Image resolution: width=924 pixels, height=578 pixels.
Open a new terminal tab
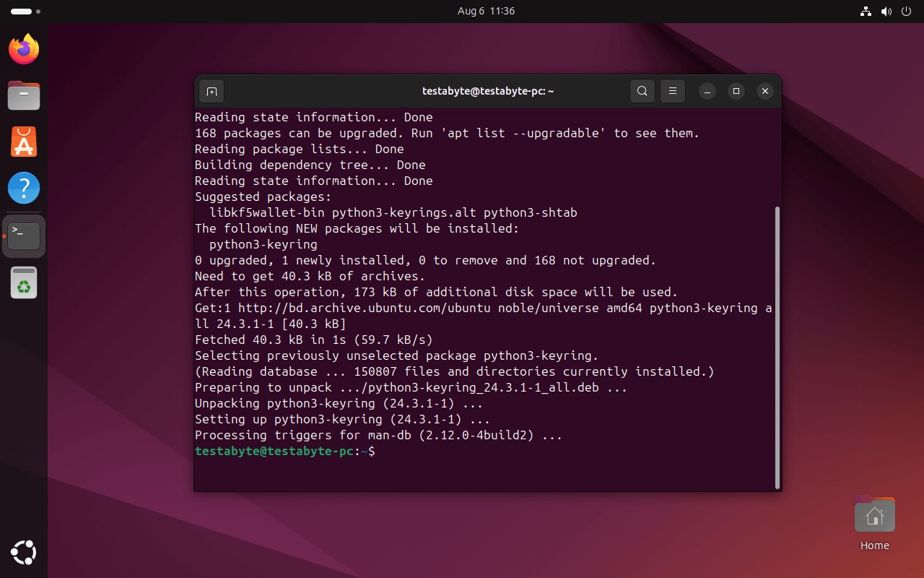211,91
